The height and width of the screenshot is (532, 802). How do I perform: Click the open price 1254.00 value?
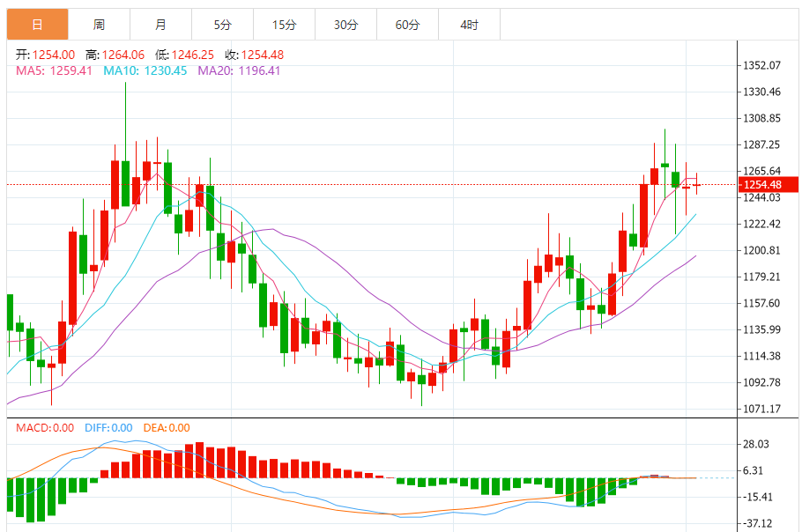pos(54,55)
